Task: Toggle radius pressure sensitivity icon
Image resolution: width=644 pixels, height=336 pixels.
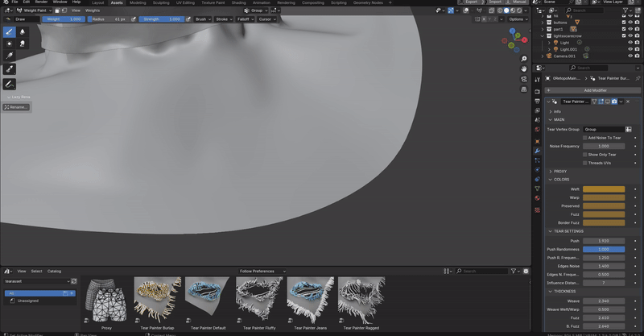Action: coord(134,19)
